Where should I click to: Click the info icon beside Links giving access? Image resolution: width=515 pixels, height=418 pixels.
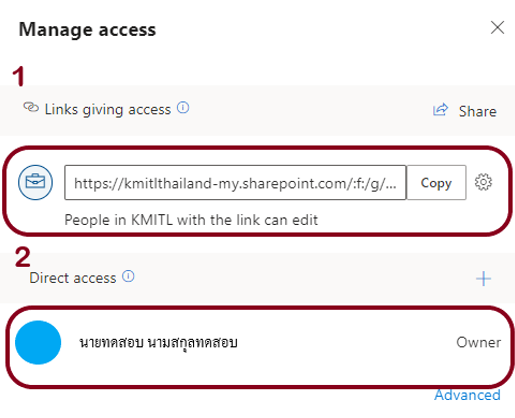[183, 108]
